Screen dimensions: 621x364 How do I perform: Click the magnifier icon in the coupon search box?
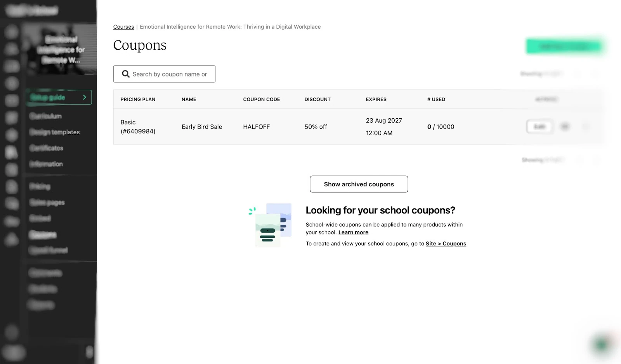pos(126,74)
